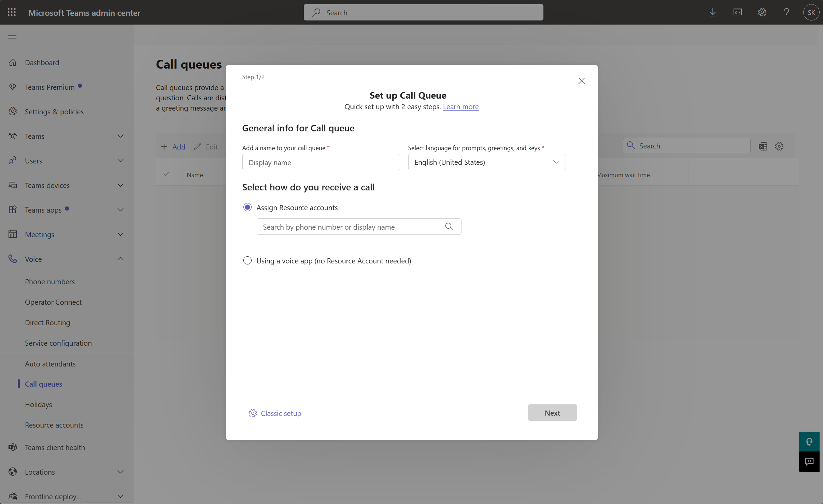Click the Teams people icon in sidebar

pyautogui.click(x=13, y=136)
